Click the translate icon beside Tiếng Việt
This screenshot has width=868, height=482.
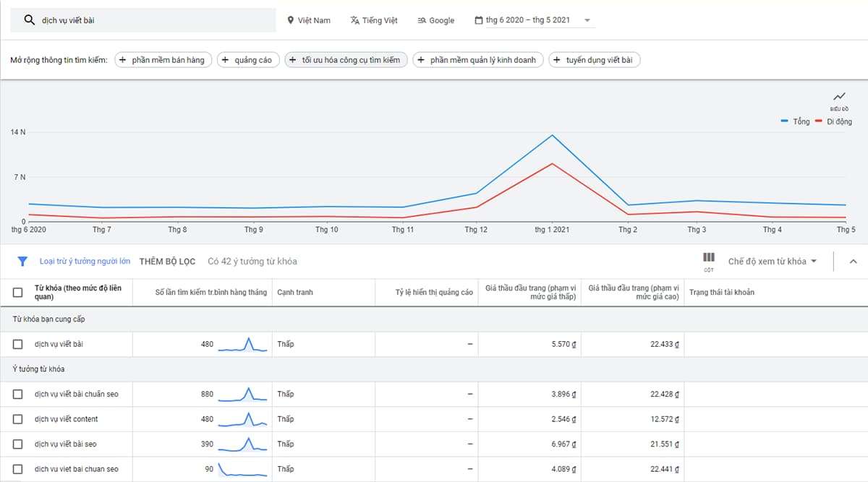[x=354, y=20]
